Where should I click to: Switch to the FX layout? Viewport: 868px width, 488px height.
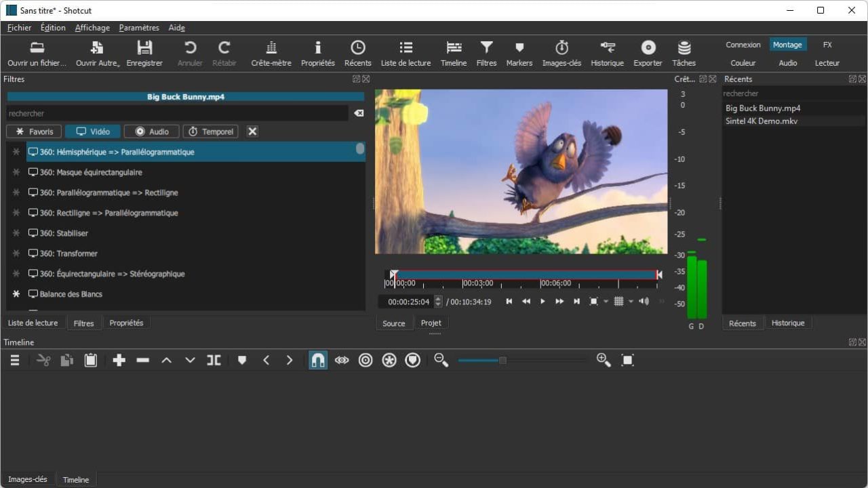(x=827, y=45)
